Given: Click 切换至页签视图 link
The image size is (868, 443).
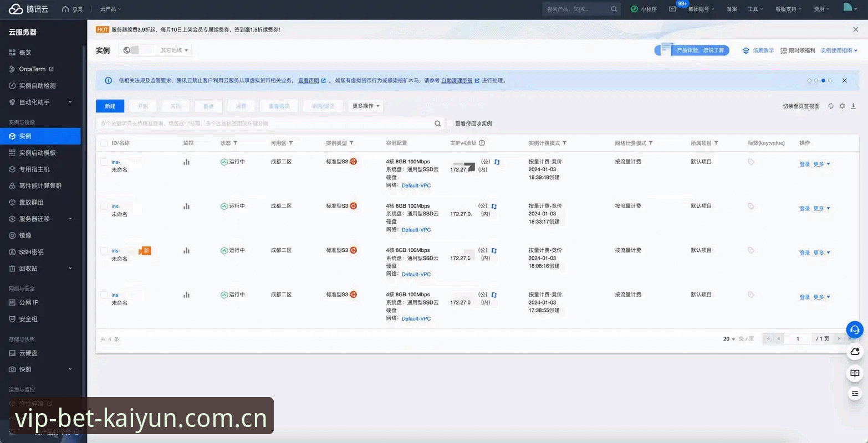Looking at the screenshot, I should [x=801, y=106].
